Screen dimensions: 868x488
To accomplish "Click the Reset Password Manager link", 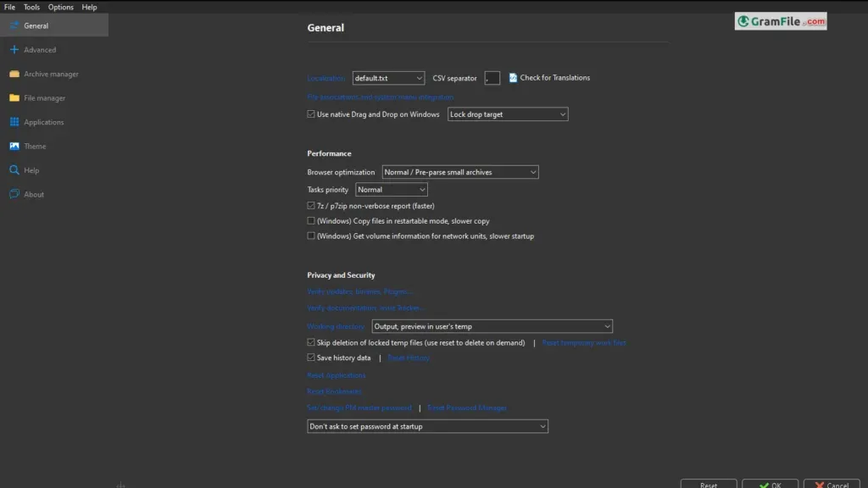I will pyautogui.click(x=467, y=408).
